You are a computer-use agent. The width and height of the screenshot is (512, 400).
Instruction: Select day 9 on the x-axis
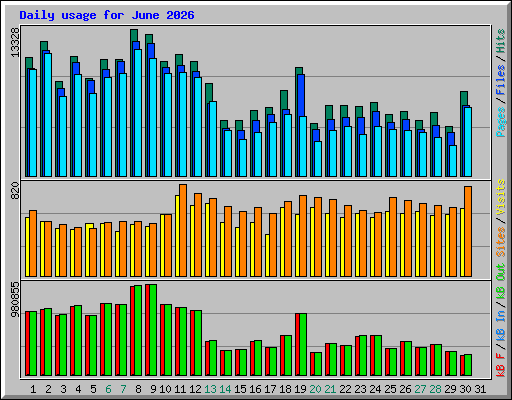(153, 389)
